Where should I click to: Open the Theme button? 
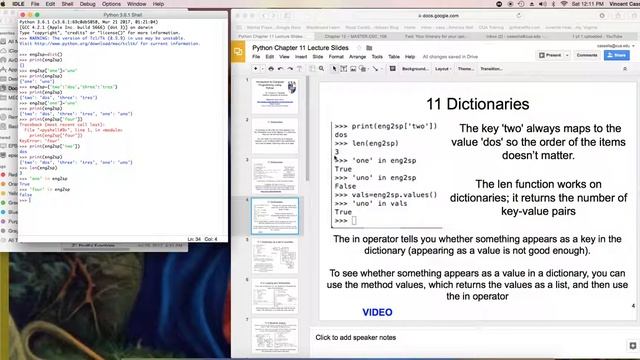(466, 69)
